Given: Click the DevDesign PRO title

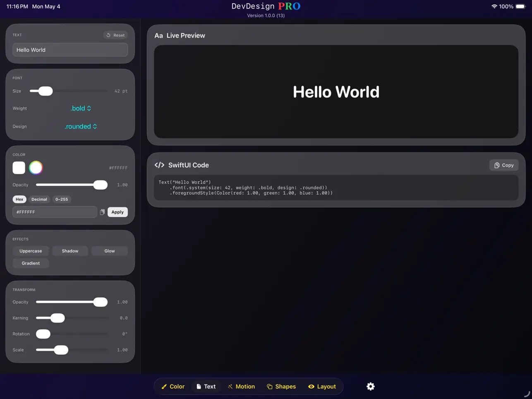Looking at the screenshot, I should click(x=266, y=6).
